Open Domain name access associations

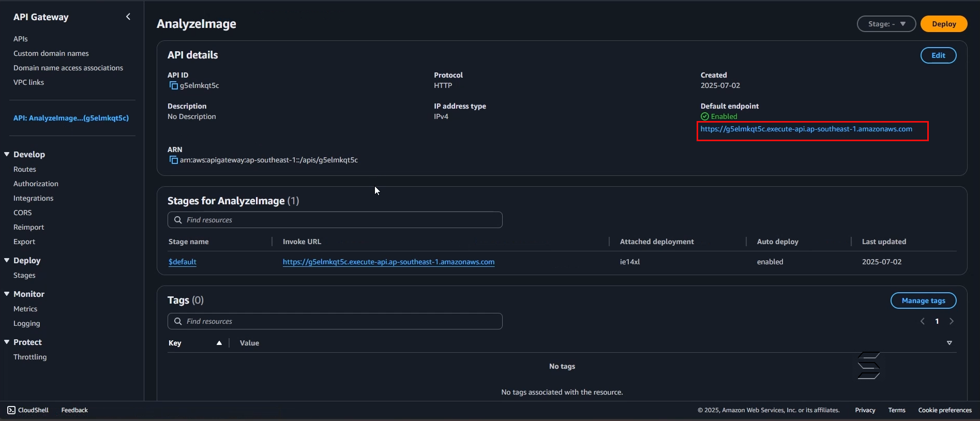pos(68,68)
